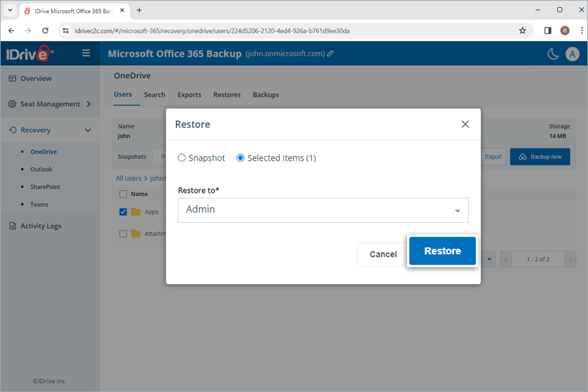This screenshot has height=392, width=588.
Task: Bookmark this page with star icon
Action: tap(523, 31)
